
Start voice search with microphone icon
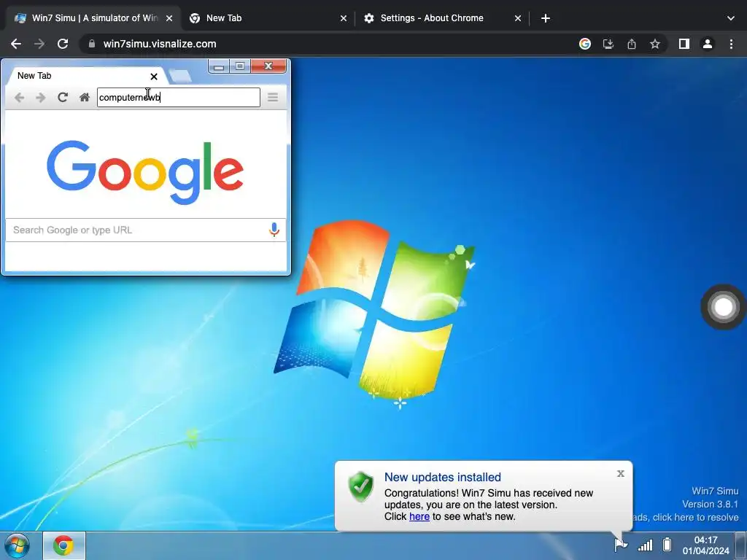tap(274, 230)
